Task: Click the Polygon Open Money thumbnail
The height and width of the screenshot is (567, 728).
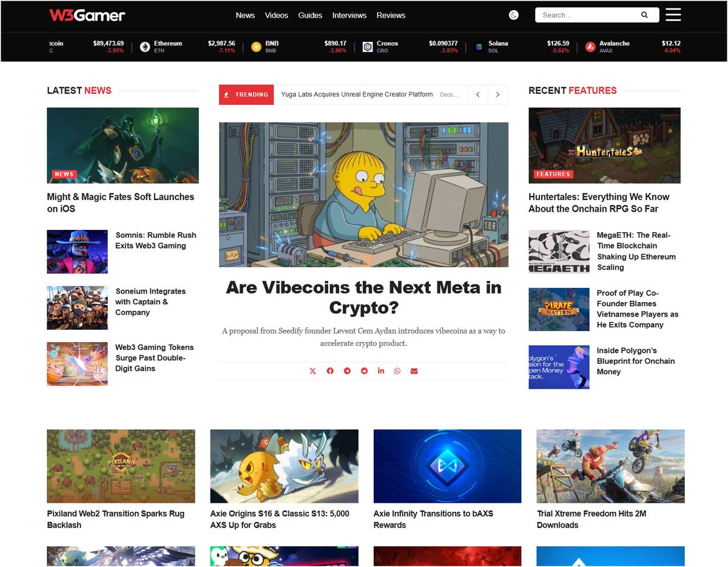Action: click(559, 367)
